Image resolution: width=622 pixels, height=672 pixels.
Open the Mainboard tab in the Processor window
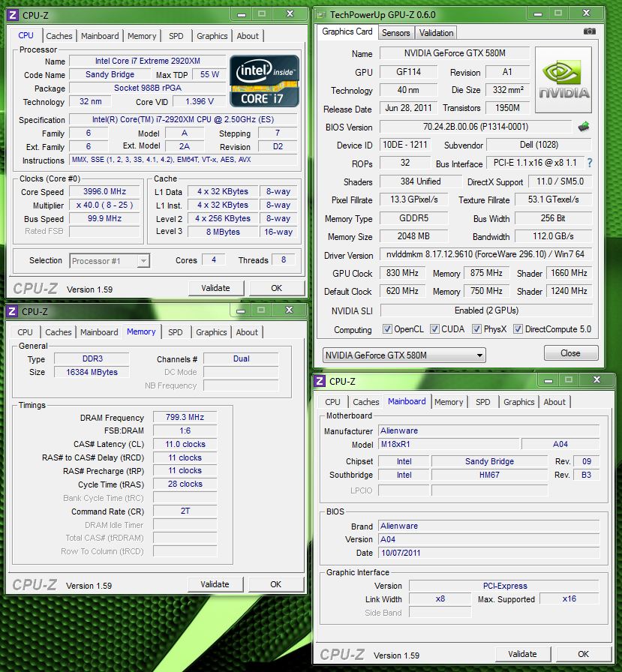[x=100, y=36]
